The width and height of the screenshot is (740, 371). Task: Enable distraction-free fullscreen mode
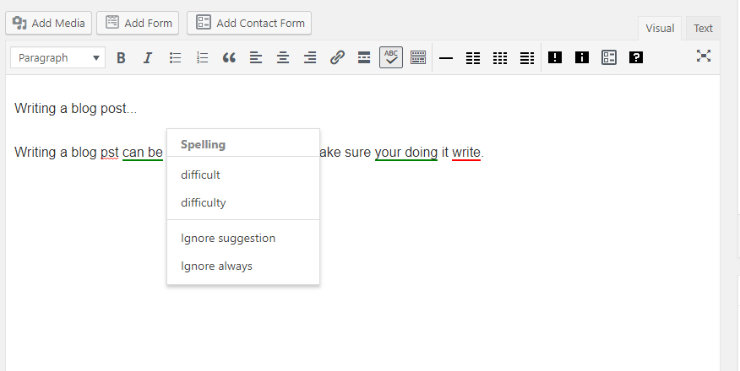click(x=704, y=56)
